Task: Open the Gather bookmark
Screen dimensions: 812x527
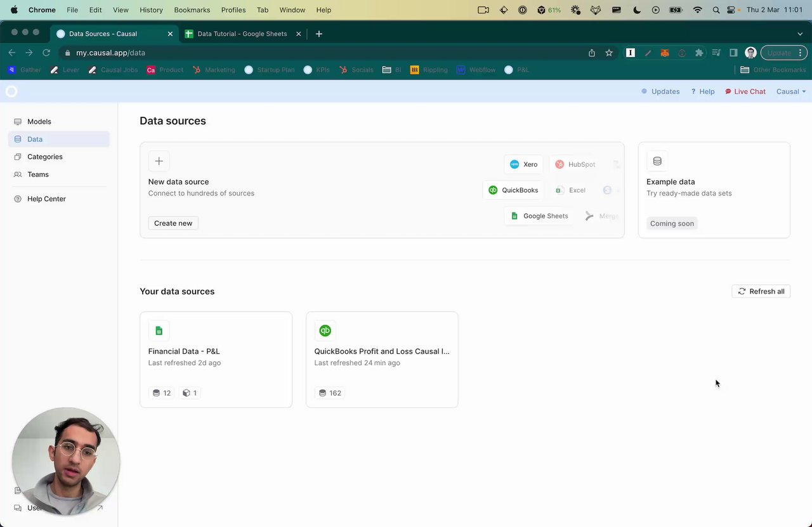Action: click(x=25, y=70)
